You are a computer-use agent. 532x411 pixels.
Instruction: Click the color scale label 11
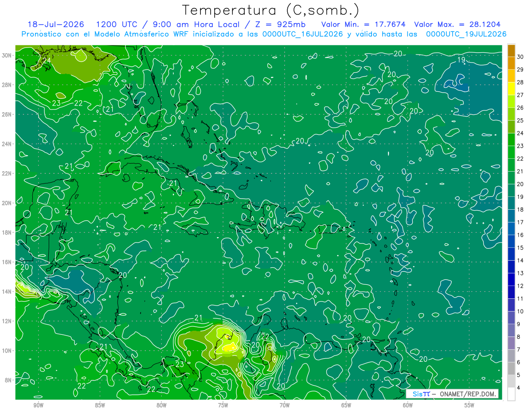click(520, 298)
